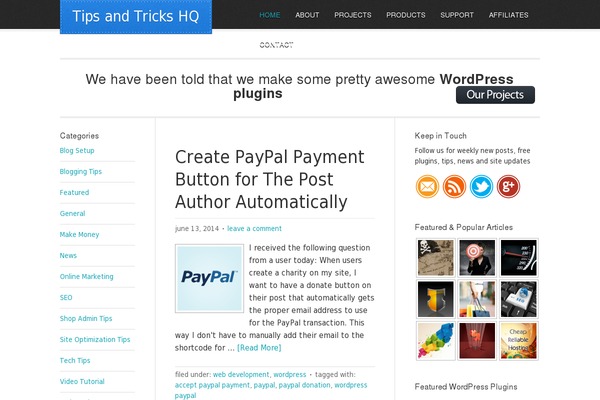The width and height of the screenshot is (600, 400).
Task: Open the colorful cubes article thumbnail
Action: point(435,341)
